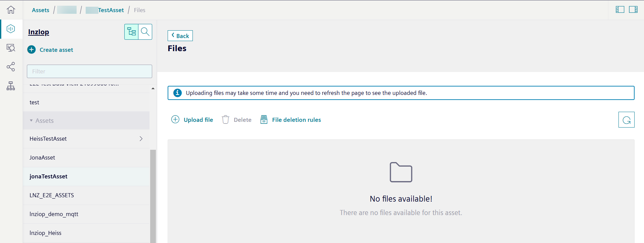Select LNZ_E2E_ASSETS in the asset list
This screenshot has height=243, width=644.
(x=86, y=195)
